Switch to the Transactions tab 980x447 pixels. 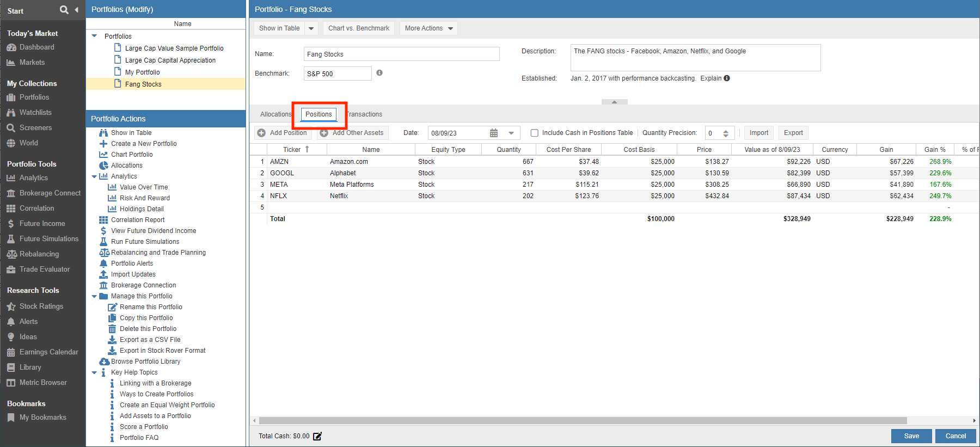(x=364, y=114)
